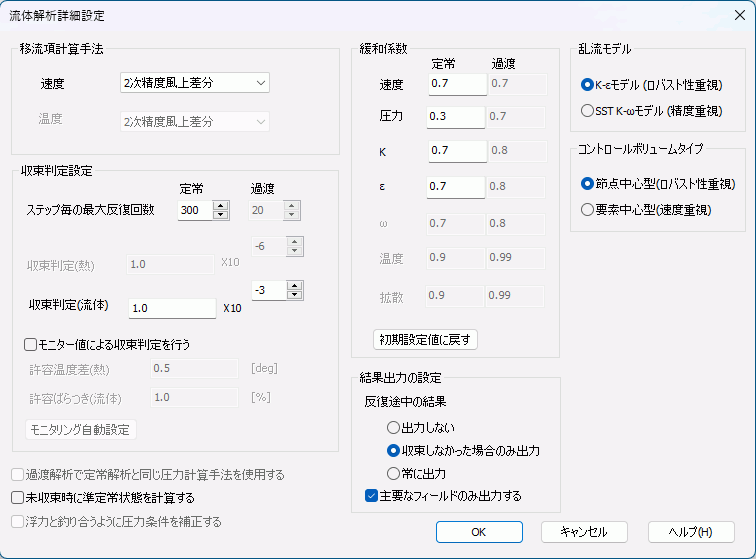This screenshot has width=756, height=559.
Task: Open ヘルプ(H) help button
Action: 691,531
